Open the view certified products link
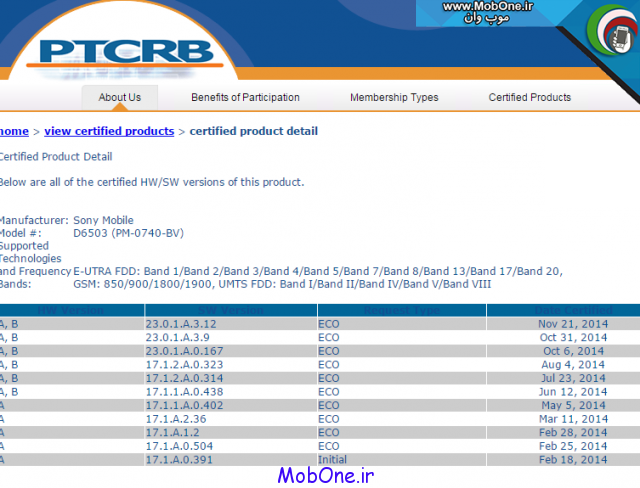Screen dimensions: 640x488 [x=109, y=131]
